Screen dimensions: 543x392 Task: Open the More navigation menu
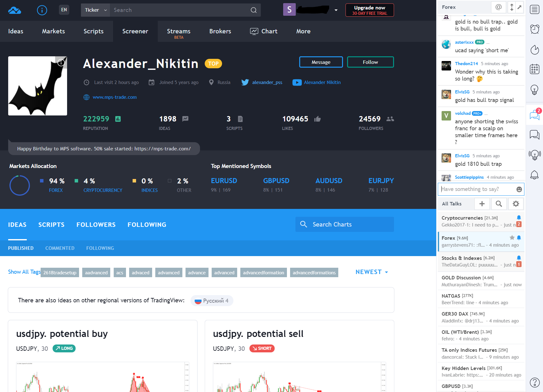click(303, 31)
